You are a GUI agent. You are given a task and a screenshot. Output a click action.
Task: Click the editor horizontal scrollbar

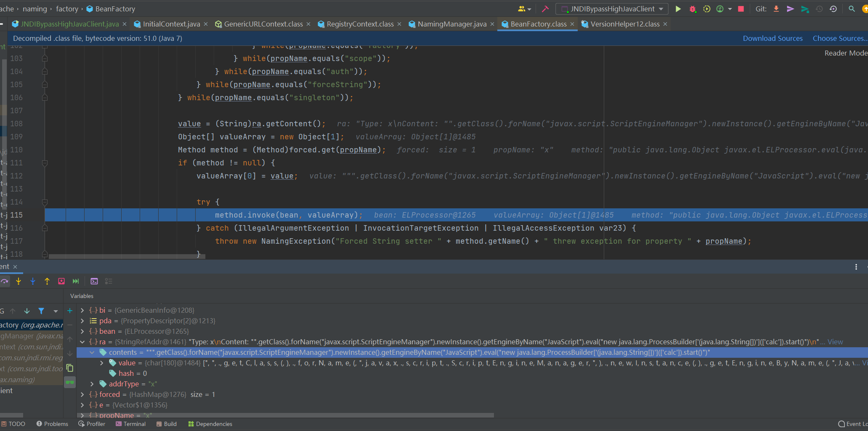(126, 256)
